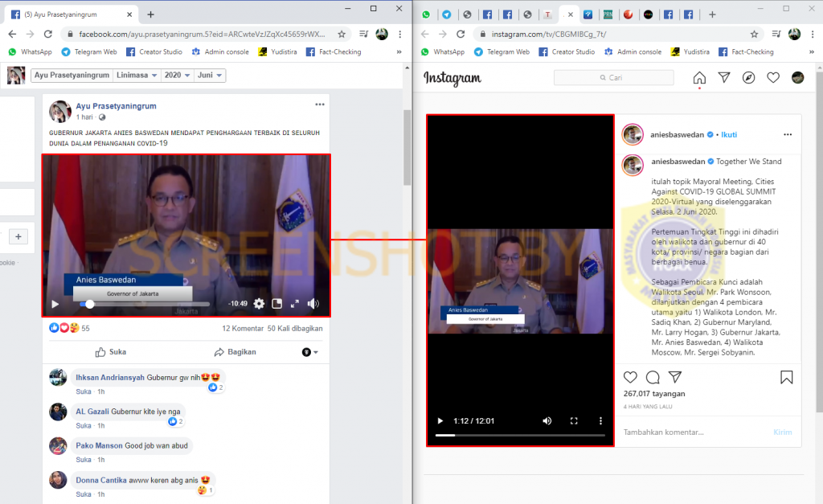Screen dimensions: 823x504
Task: Like the Instagram post with heart
Action: click(631, 377)
